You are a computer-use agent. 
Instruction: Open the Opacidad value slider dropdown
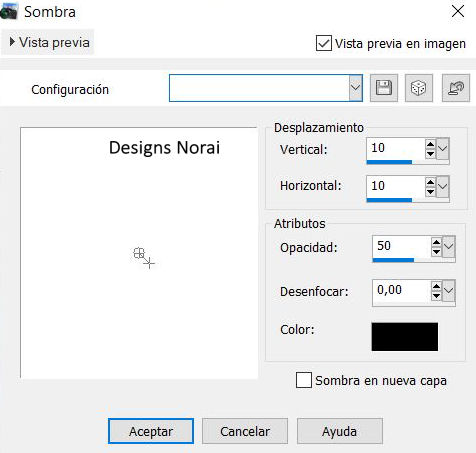[449, 247]
